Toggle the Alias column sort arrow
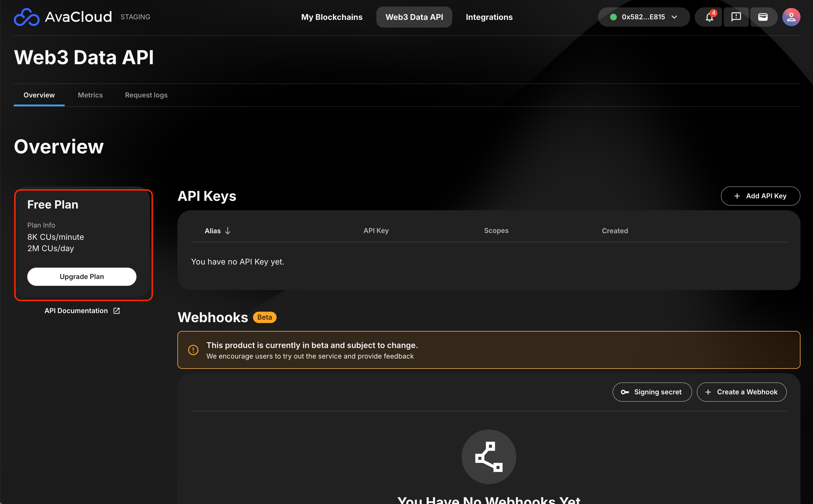 (x=228, y=230)
